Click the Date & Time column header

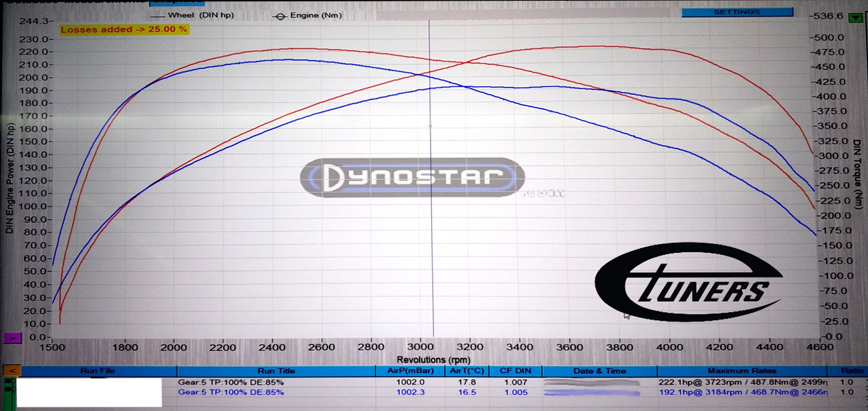(x=599, y=372)
